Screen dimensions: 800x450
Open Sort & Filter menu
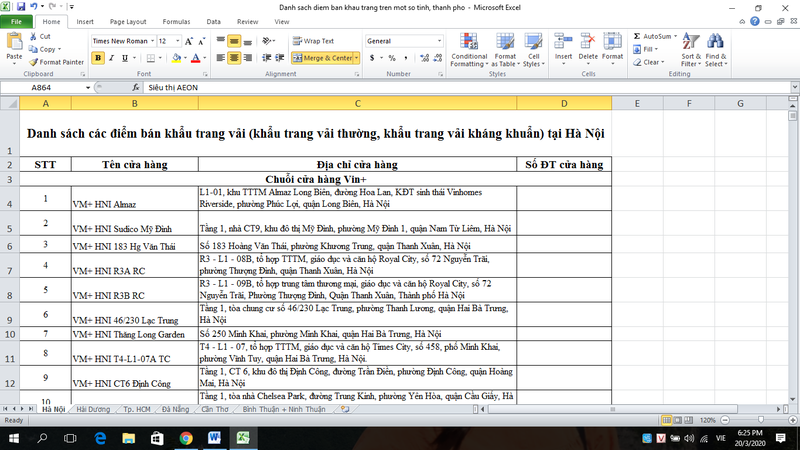(x=691, y=49)
